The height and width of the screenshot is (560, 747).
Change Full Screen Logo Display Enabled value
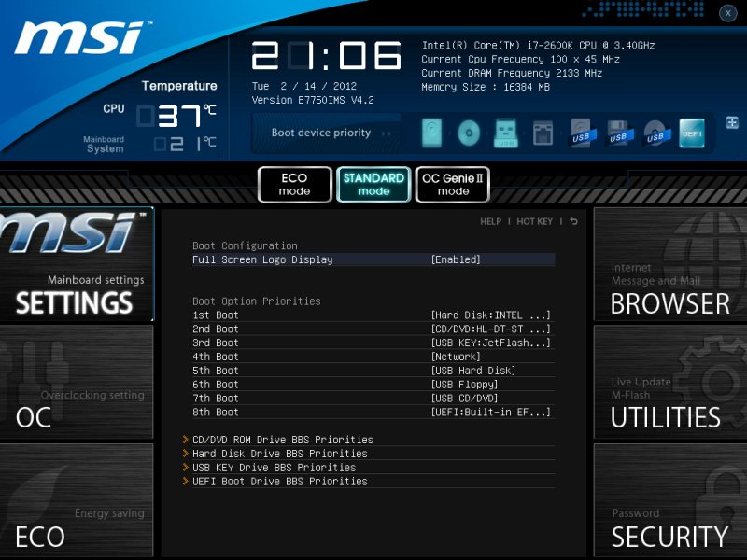(x=456, y=259)
